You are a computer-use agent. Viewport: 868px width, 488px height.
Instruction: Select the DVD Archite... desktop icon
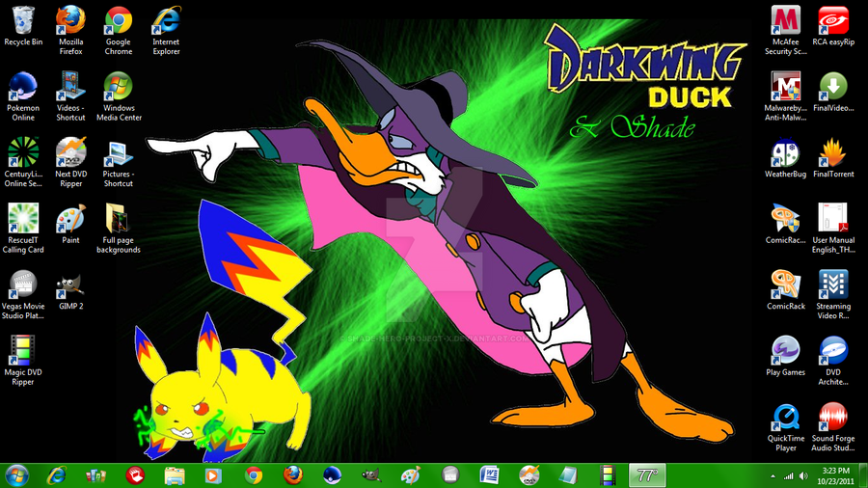(833, 361)
